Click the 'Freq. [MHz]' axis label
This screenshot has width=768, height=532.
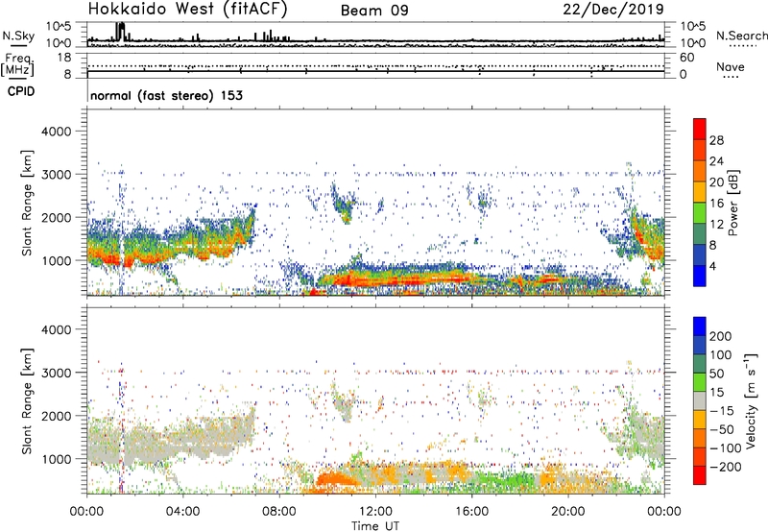[x=17, y=65]
